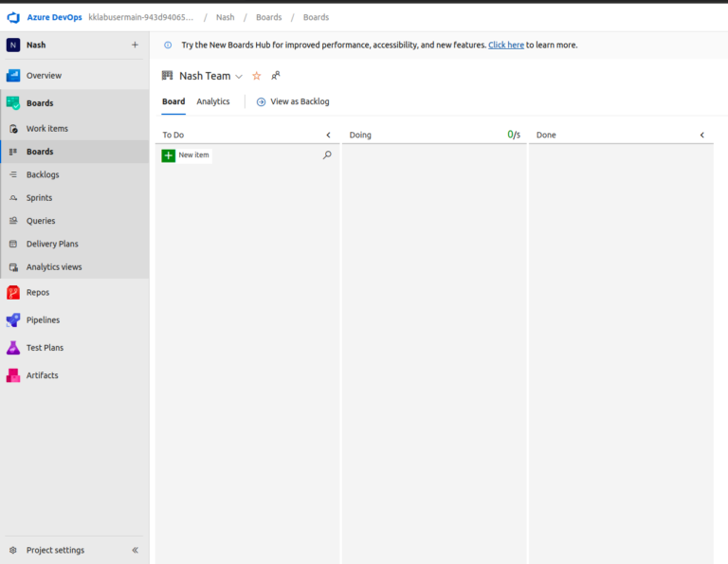Open Work items in the sidebar
Image resolution: width=728 pixels, height=564 pixels.
pyautogui.click(x=46, y=129)
